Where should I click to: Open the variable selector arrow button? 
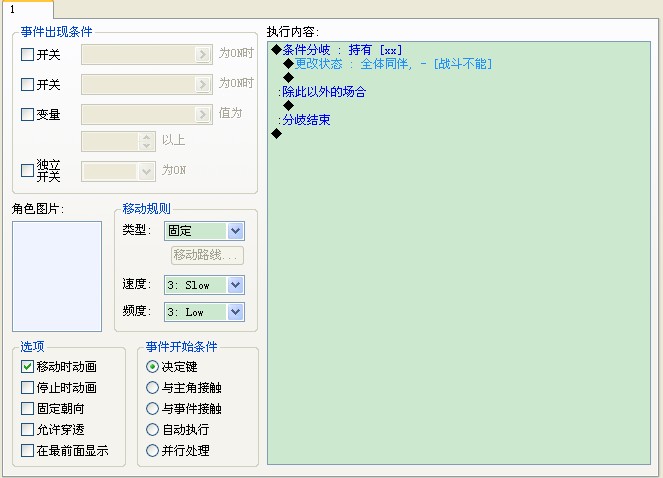click(203, 114)
